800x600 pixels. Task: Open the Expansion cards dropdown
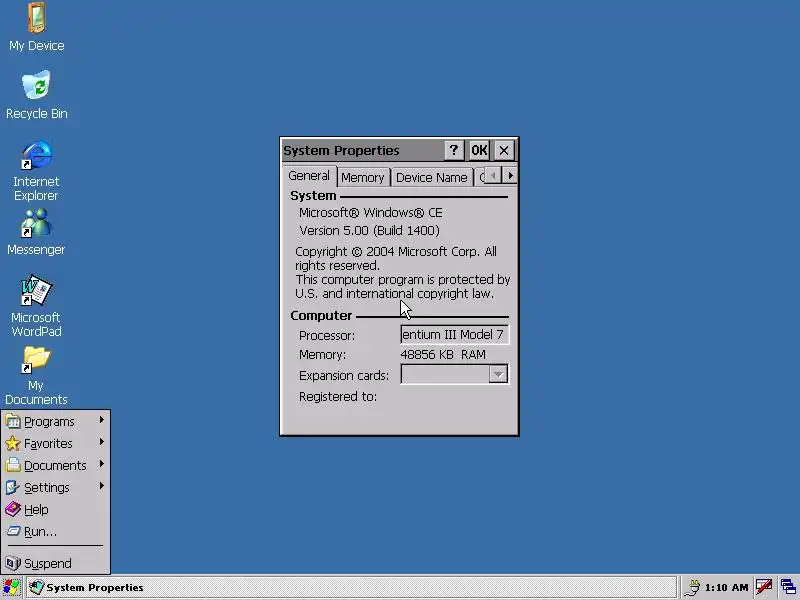[x=497, y=374]
